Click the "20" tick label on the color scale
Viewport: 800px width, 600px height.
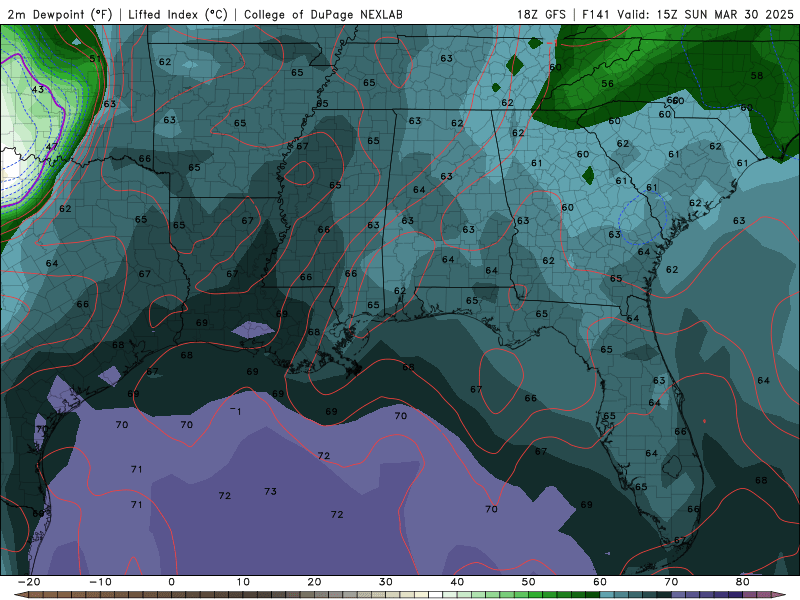314,582
